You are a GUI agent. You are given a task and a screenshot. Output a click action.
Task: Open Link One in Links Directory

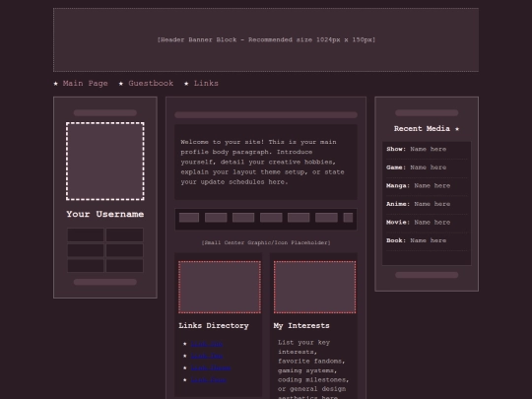point(206,344)
